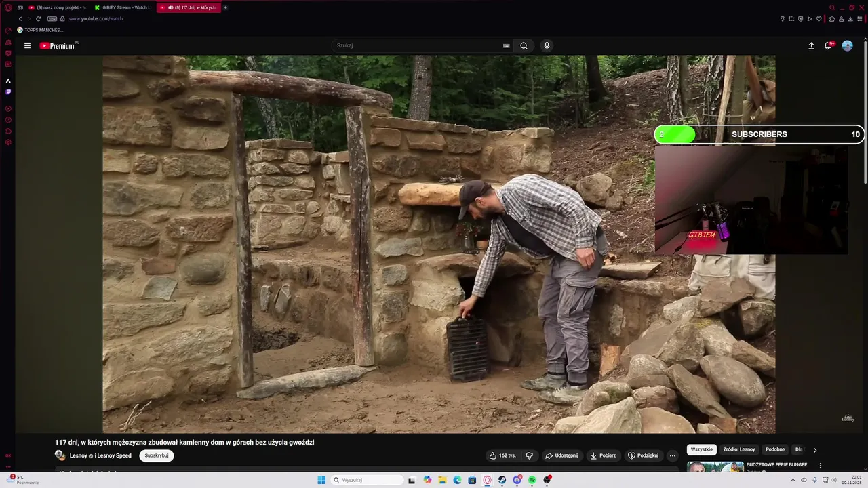
Task: Open browser downloads icon
Action: point(850,18)
